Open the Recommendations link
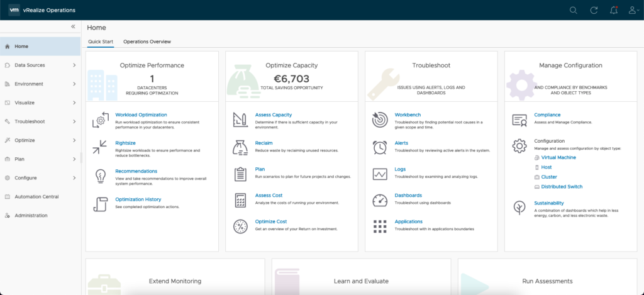644x295 pixels. pos(136,171)
